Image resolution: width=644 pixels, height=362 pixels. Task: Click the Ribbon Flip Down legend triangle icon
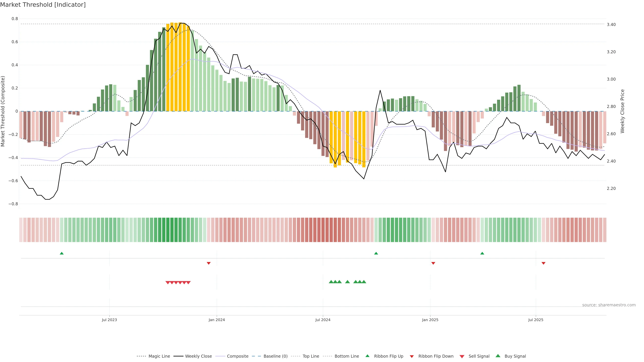click(412, 356)
